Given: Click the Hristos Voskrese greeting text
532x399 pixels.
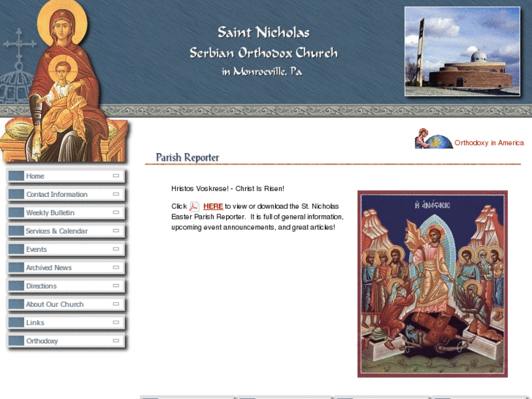Looking at the screenshot, I should 228,188.
